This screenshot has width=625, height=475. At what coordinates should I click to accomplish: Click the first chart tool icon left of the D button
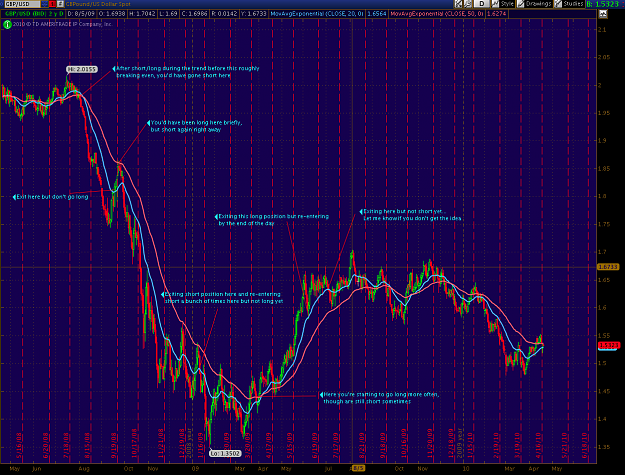(458, 4)
